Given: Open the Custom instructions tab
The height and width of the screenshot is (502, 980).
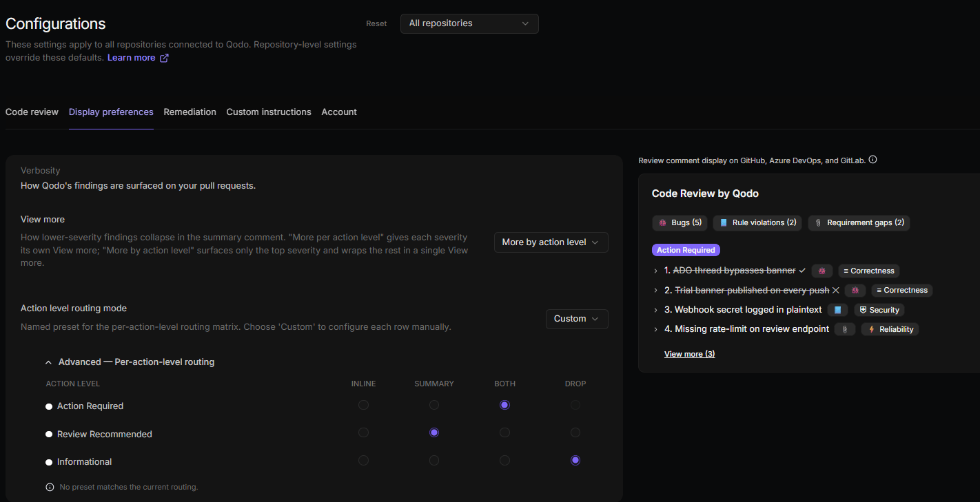Looking at the screenshot, I should point(269,112).
